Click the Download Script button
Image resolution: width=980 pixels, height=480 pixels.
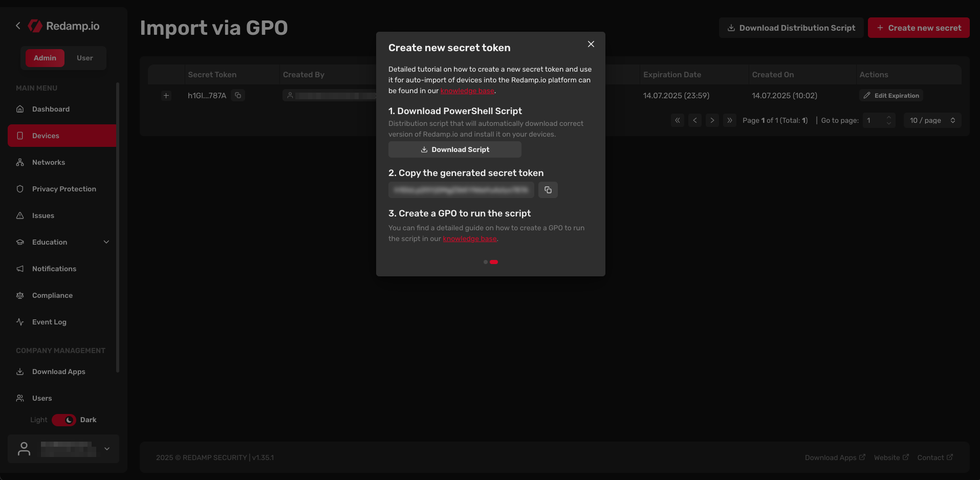[454, 149]
